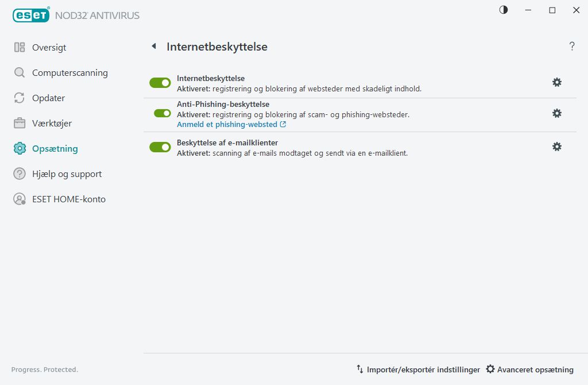The width and height of the screenshot is (588, 385).
Task: Open settings gear for Beskyttelse af e-mailklienter
Action: click(x=556, y=147)
